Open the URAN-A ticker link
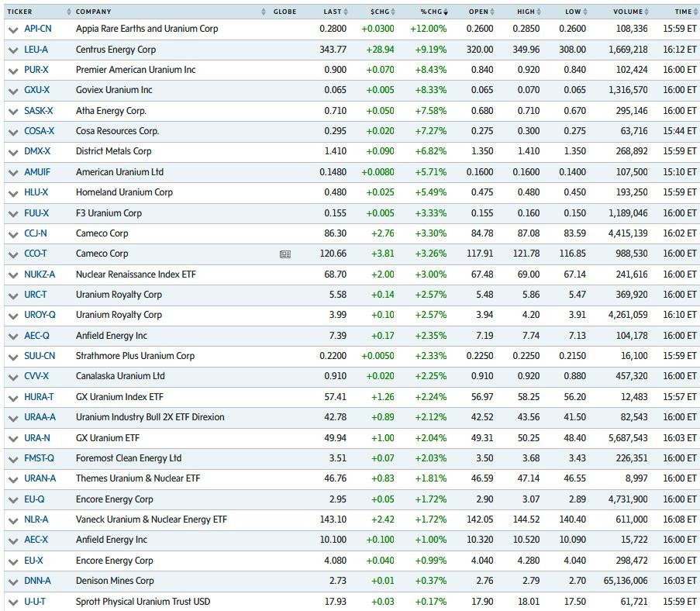 click(x=40, y=478)
